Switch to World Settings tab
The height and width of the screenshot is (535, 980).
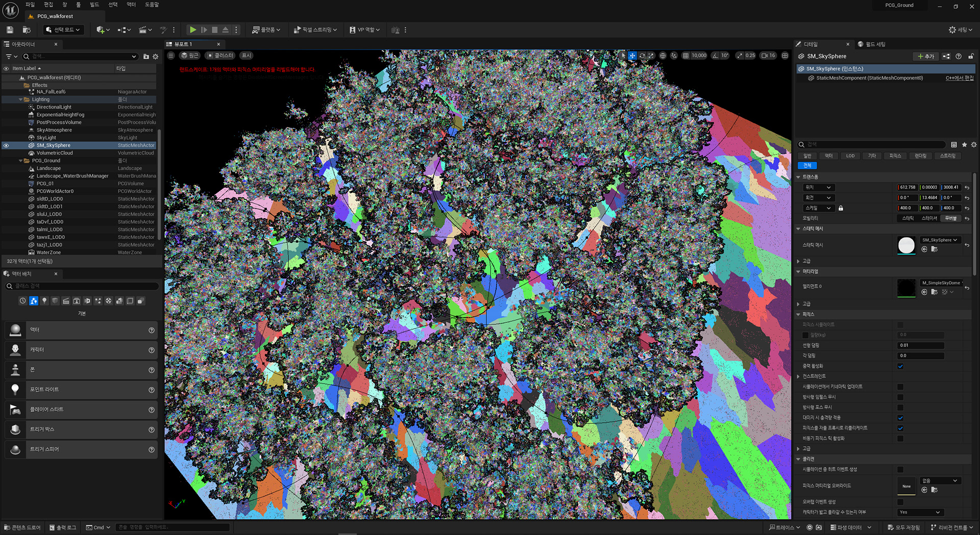(x=872, y=44)
